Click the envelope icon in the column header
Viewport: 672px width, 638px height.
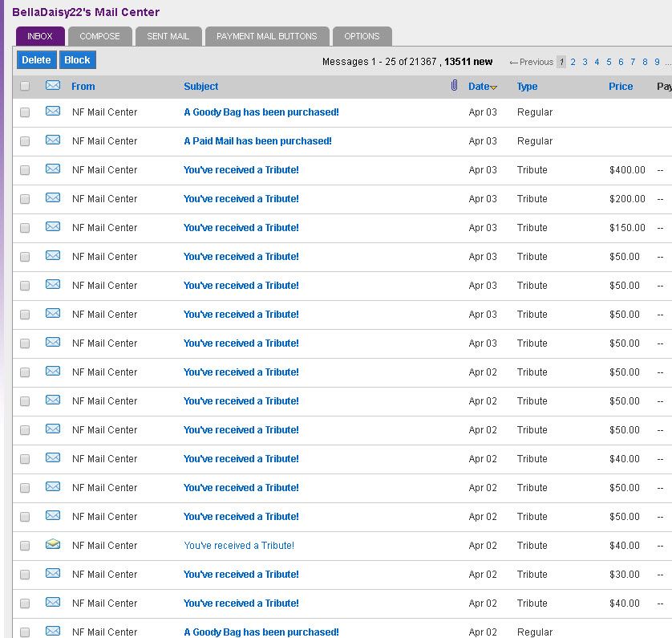click(x=53, y=85)
